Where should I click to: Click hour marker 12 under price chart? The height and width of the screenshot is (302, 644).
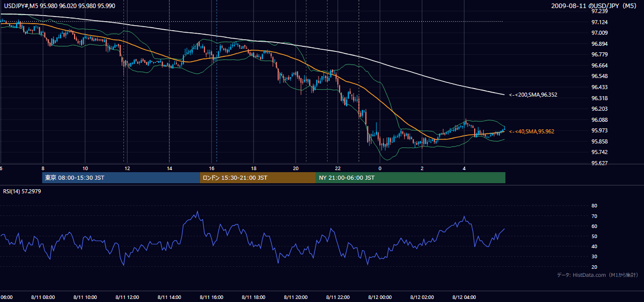(127, 168)
